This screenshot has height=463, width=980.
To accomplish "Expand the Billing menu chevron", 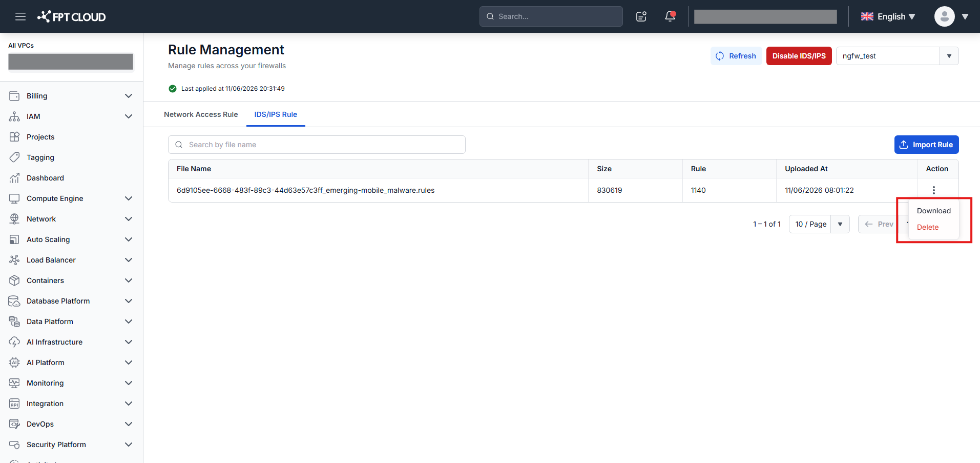I will pyautogui.click(x=129, y=96).
